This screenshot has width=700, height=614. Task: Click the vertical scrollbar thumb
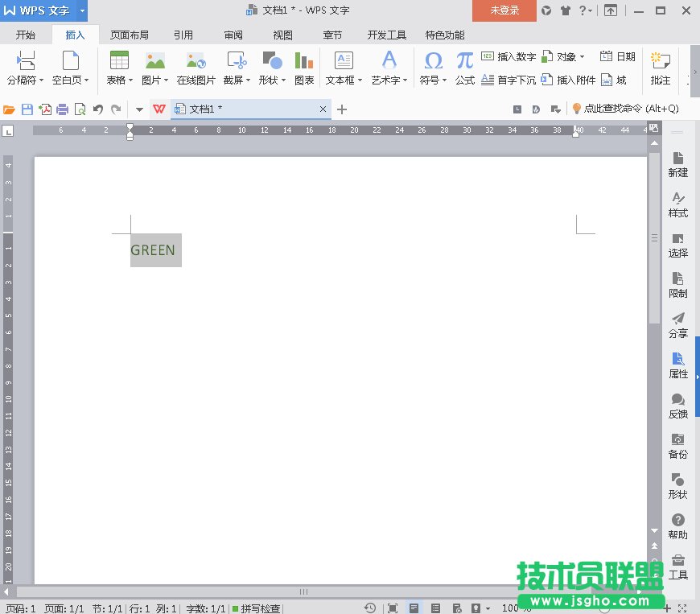[654, 237]
